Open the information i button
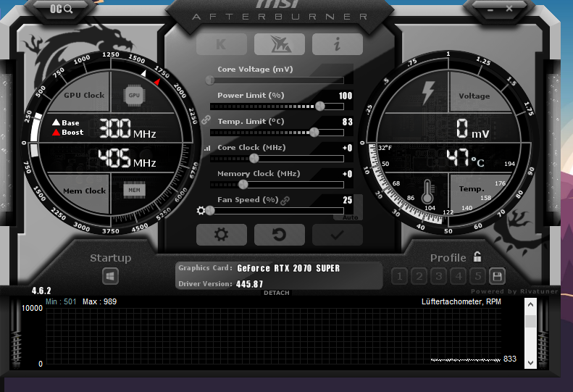Viewport: 573px width, 392px height. [338, 44]
